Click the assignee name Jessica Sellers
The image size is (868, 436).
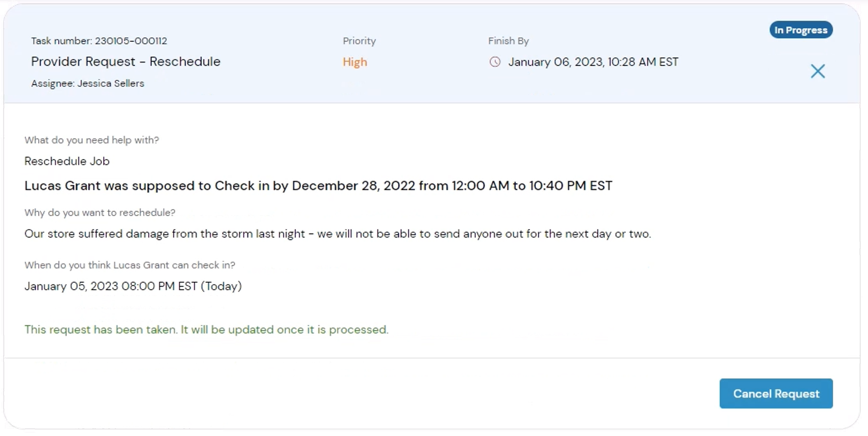110,83
